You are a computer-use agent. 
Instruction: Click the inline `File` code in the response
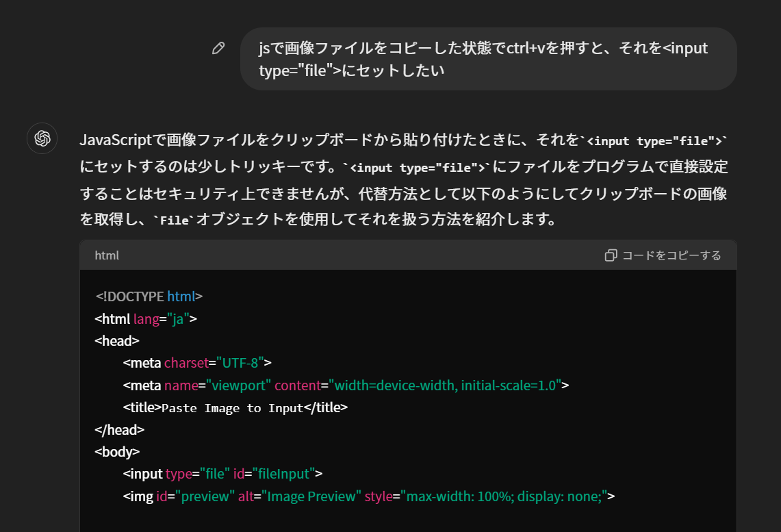175,220
